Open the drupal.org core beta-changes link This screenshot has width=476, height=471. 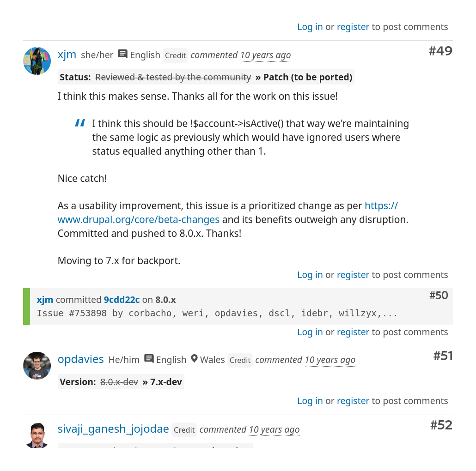click(139, 219)
